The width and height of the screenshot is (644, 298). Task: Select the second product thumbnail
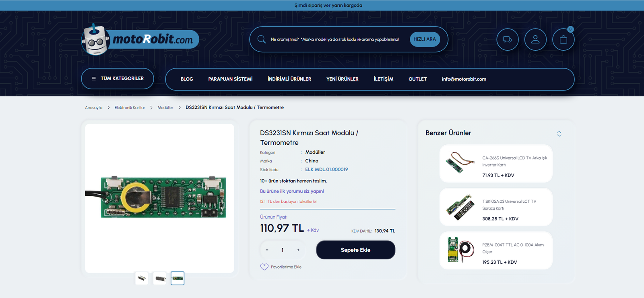coord(160,278)
